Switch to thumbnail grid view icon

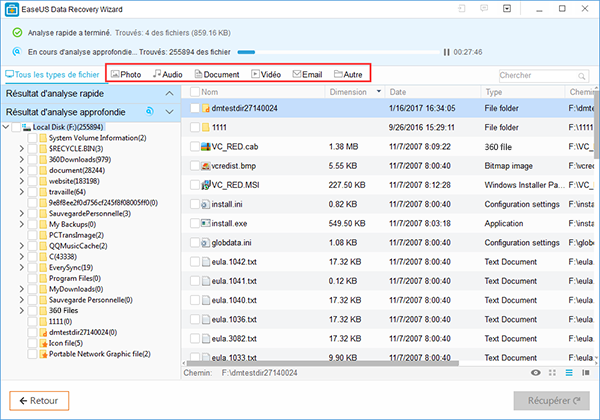click(552, 373)
